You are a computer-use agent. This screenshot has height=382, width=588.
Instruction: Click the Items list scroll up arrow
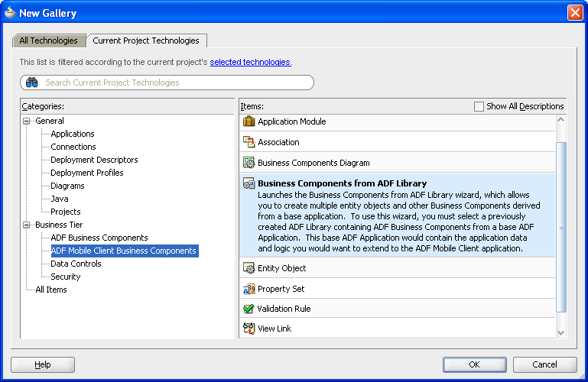[x=561, y=120]
